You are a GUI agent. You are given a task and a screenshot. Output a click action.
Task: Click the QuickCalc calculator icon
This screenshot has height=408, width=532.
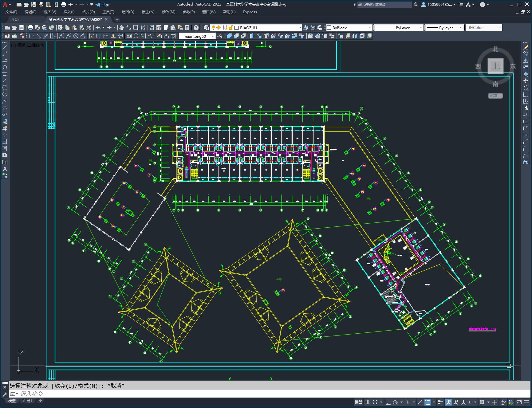coord(187,28)
